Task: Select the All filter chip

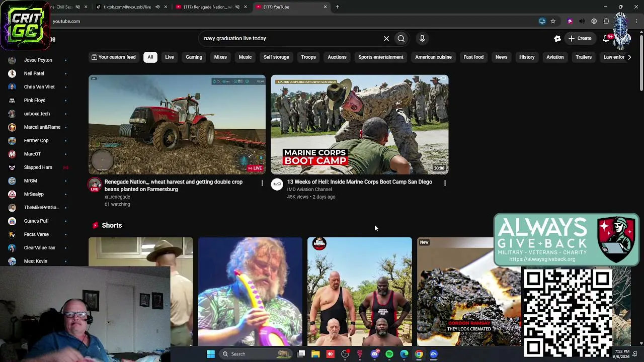Action: (150, 57)
